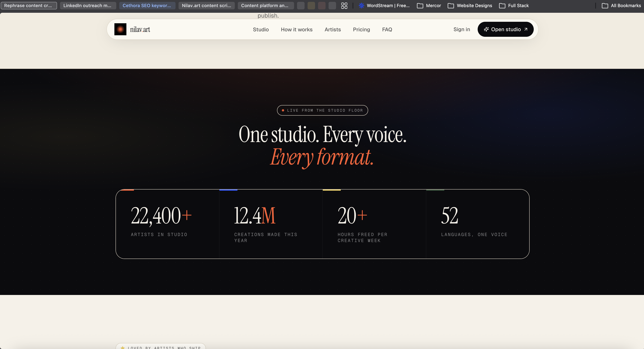Click the Sign in link

point(462,29)
